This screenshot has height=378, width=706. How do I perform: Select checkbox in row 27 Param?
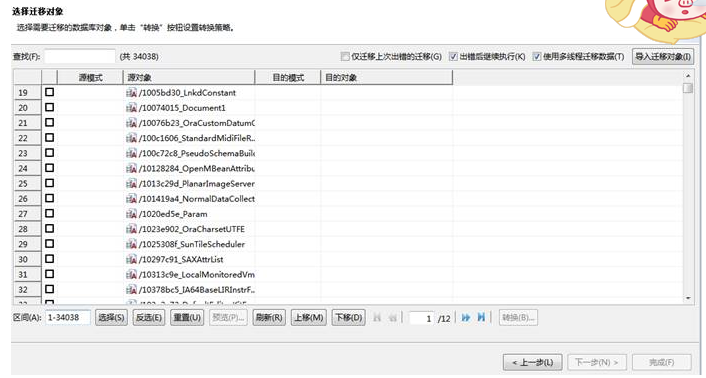point(50,213)
